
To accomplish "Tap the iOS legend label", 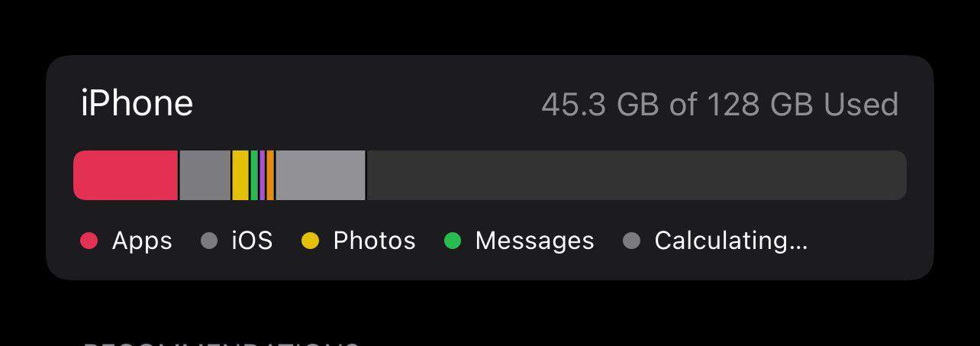I will point(252,241).
